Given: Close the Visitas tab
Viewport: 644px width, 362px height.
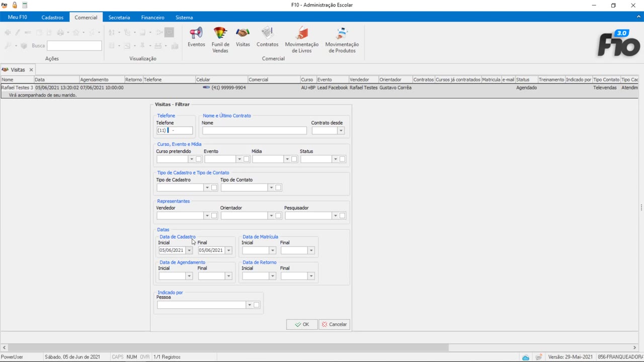Looking at the screenshot, I should [31, 70].
